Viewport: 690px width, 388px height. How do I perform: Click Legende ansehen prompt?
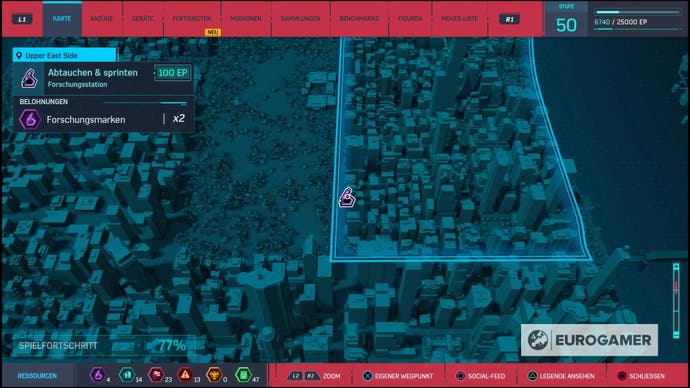pyautogui.click(x=561, y=376)
